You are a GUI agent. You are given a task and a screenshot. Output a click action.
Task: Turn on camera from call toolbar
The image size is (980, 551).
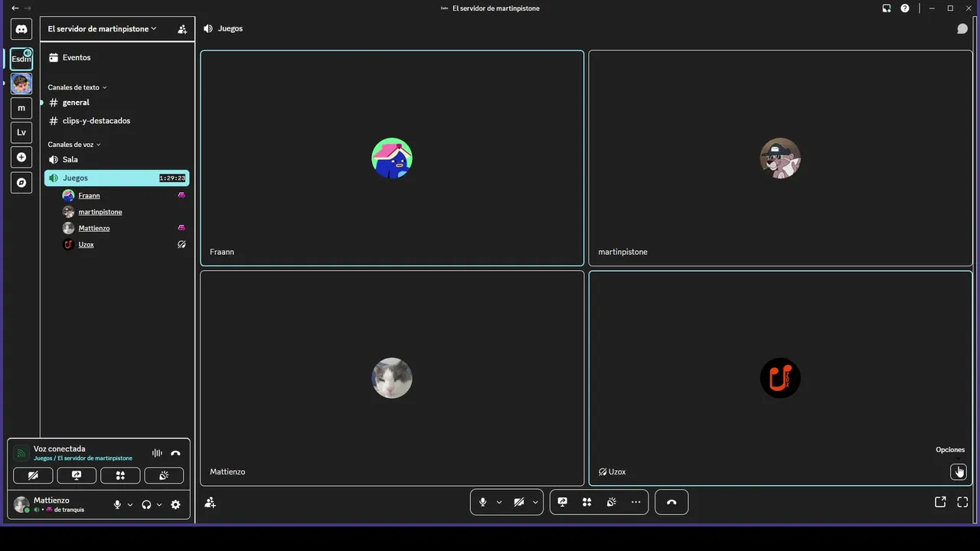519,502
